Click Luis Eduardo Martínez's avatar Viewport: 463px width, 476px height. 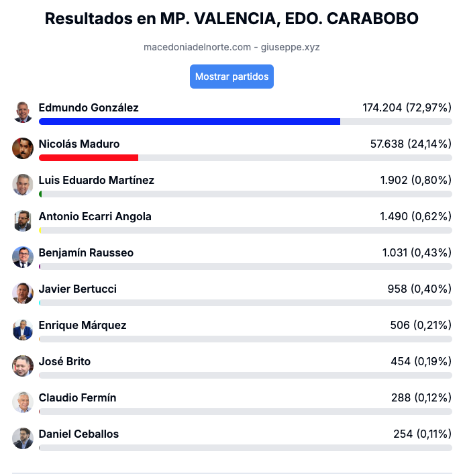pos(23,185)
